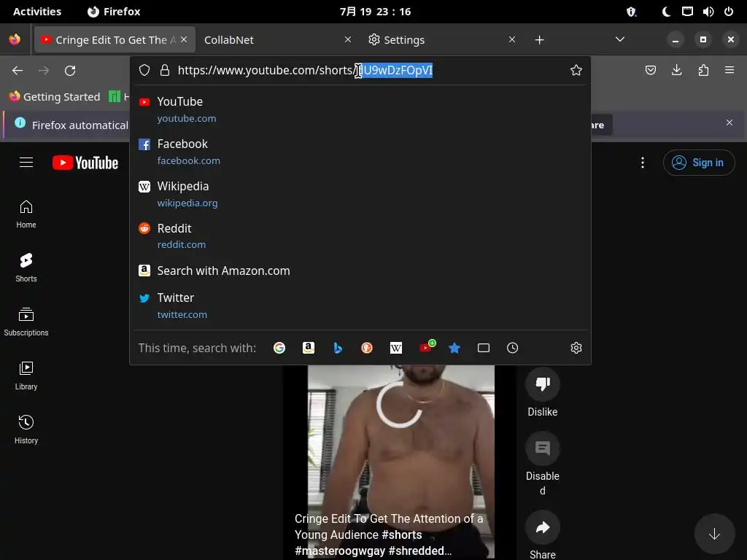The width and height of the screenshot is (747, 560).
Task: Close the CollabNet tab
Action: pos(348,39)
